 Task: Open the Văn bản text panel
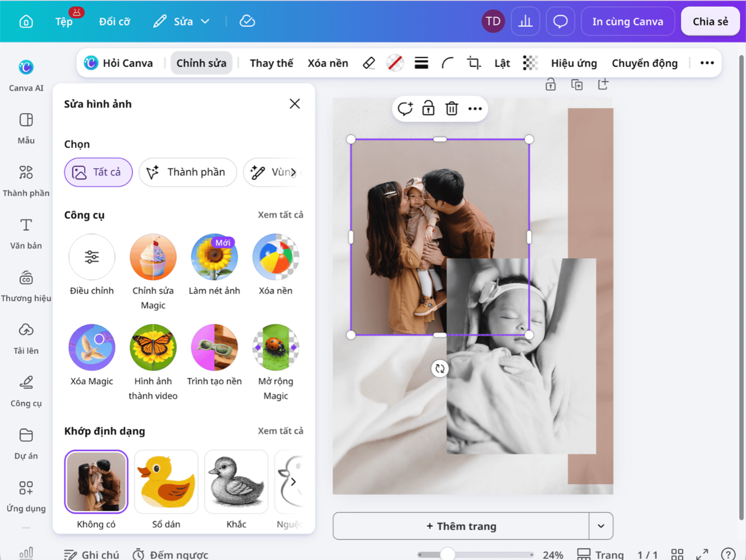[26, 234]
